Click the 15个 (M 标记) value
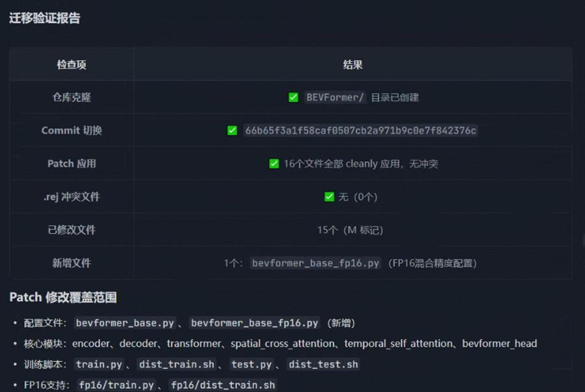 point(350,229)
